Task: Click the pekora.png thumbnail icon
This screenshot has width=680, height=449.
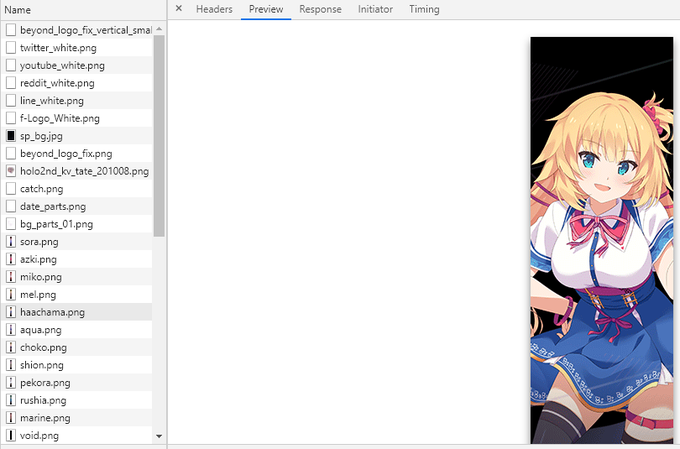Action: (11, 383)
